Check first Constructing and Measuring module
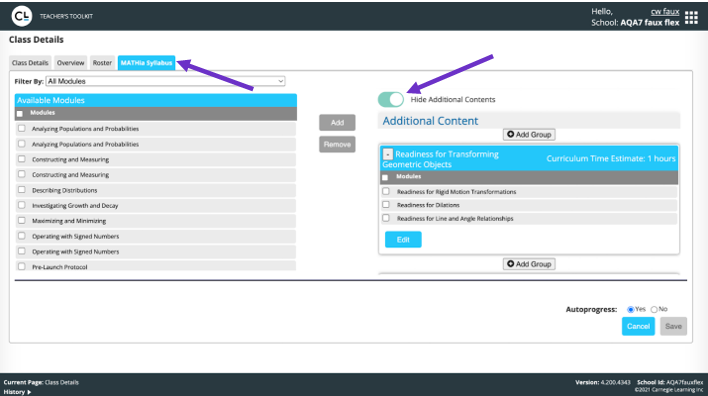 [22, 159]
